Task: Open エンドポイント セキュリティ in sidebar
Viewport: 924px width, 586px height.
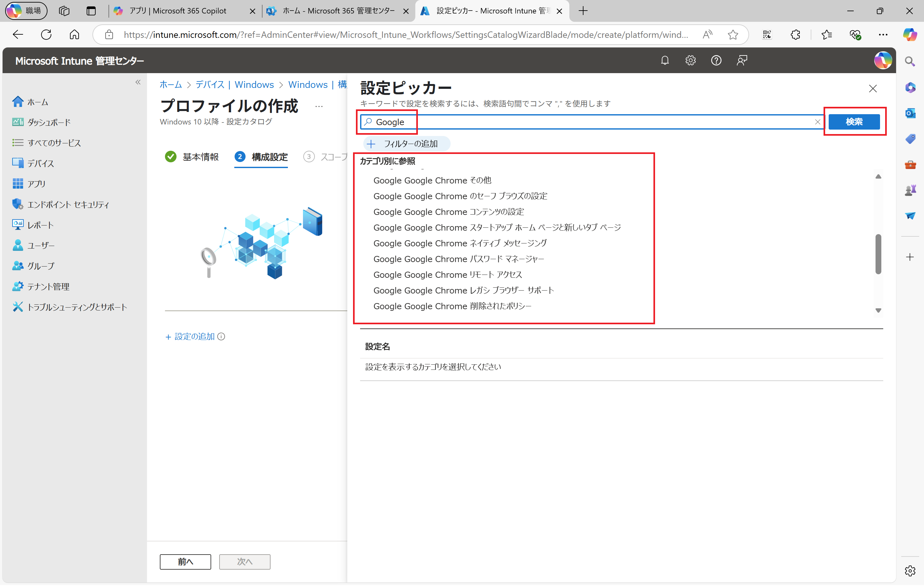Action: pyautogui.click(x=68, y=205)
